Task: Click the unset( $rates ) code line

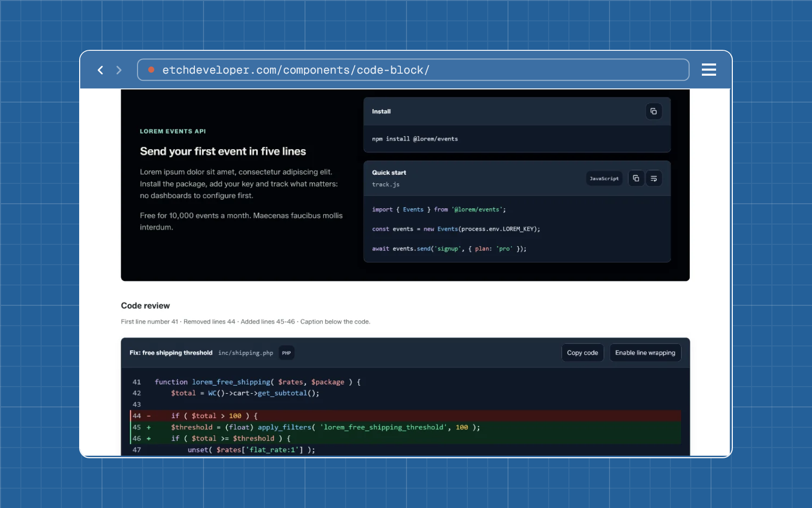Action: point(251,450)
